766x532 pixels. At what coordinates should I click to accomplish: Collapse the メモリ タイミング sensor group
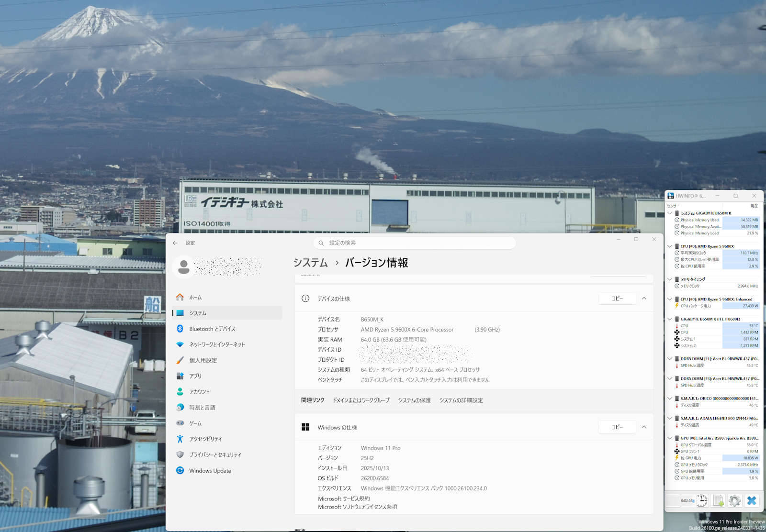[x=670, y=279]
